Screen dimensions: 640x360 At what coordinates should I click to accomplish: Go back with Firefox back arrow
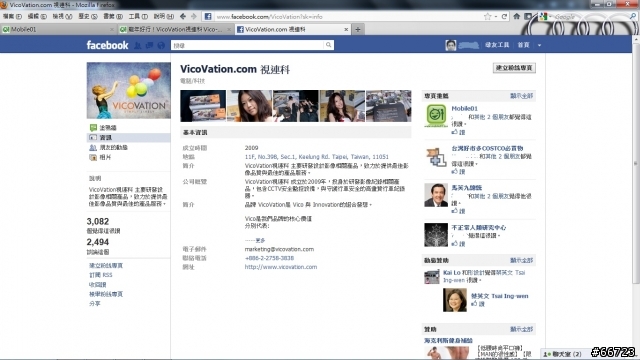[x=183, y=16]
